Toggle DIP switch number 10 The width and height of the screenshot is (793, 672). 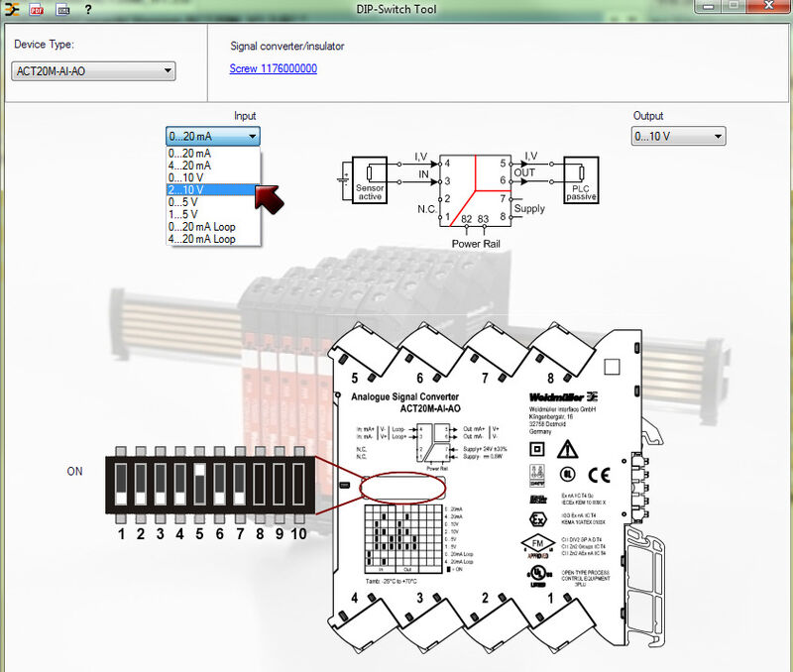coord(299,486)
